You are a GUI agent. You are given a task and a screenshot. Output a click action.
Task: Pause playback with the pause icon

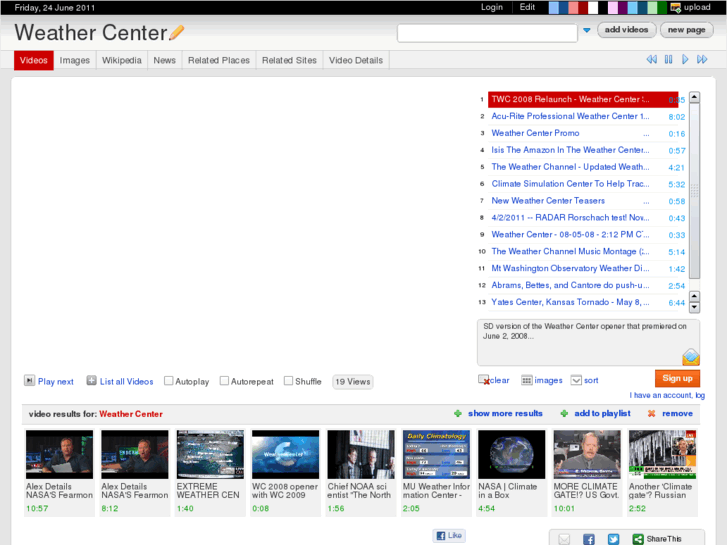pyautogui.click(x=668, y=59)
